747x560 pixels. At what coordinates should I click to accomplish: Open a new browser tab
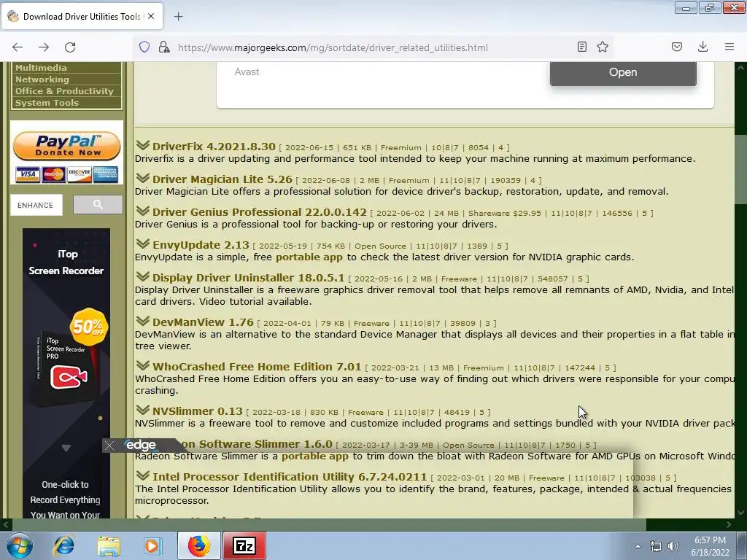coord(178,17)
